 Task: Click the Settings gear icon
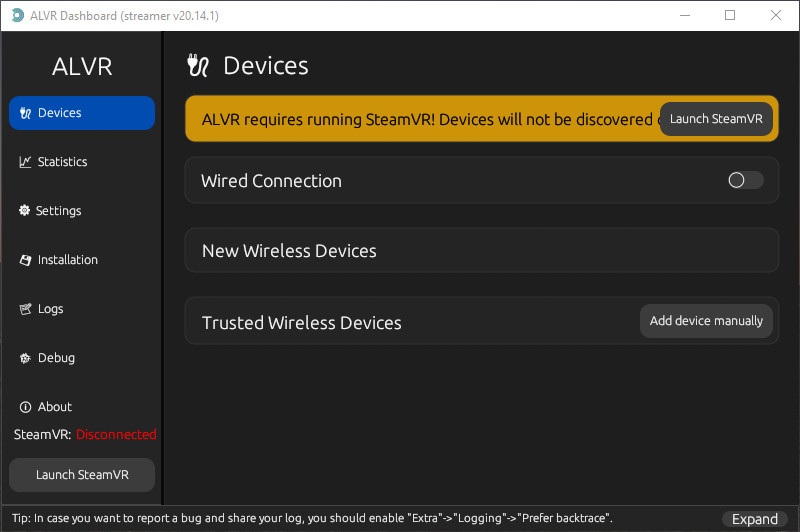pos(24,210)
